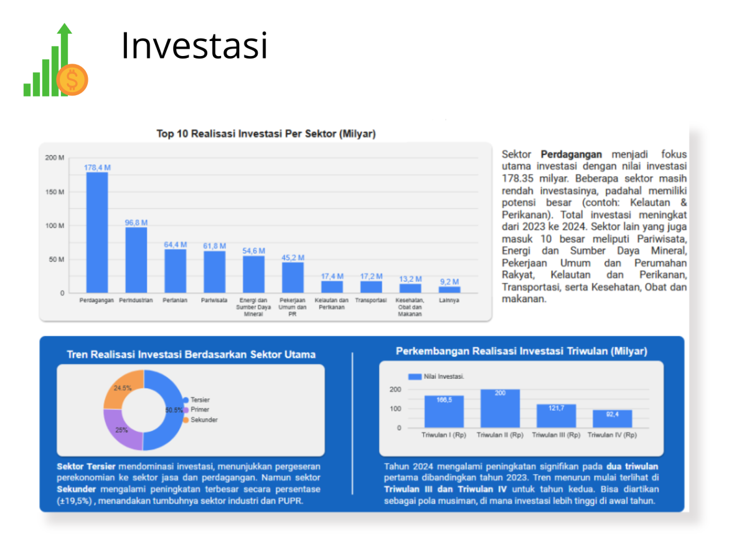Select the Triwulan I bar in the quarterly chart

pyautogui.click(x=444, y=412)
